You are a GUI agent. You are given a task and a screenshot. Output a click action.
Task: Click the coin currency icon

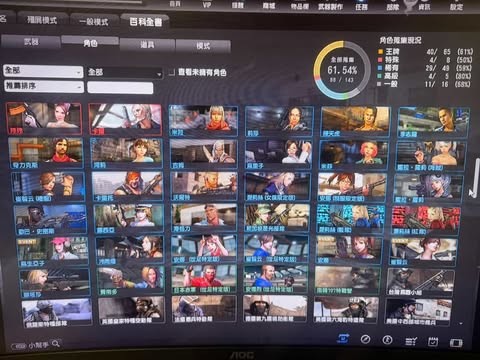(x=387, y=340)
